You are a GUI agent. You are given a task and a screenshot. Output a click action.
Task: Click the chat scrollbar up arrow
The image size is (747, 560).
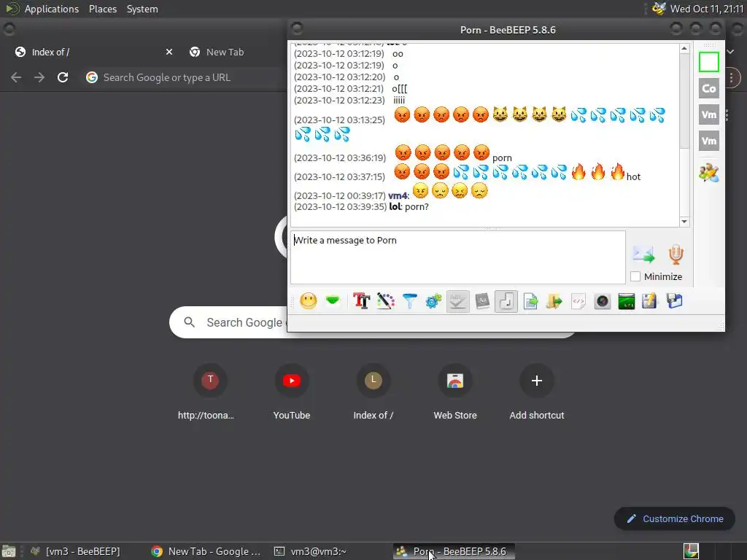click(x=684, y=49)
